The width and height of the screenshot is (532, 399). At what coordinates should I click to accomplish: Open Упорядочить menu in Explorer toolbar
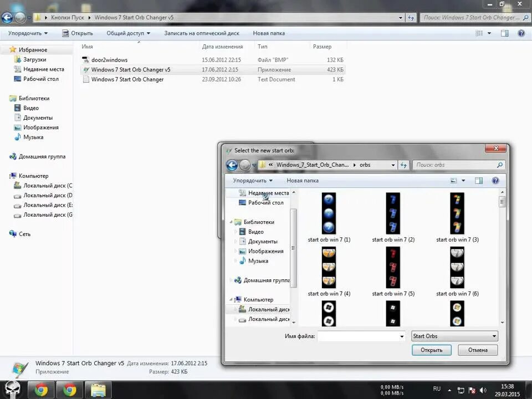[x=28, y=33]
